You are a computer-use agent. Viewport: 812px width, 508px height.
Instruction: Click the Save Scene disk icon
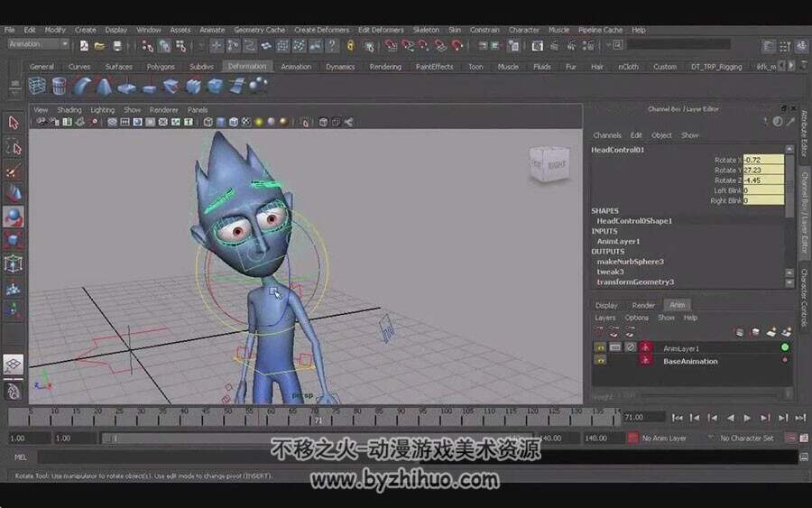(x=117, y=46)
